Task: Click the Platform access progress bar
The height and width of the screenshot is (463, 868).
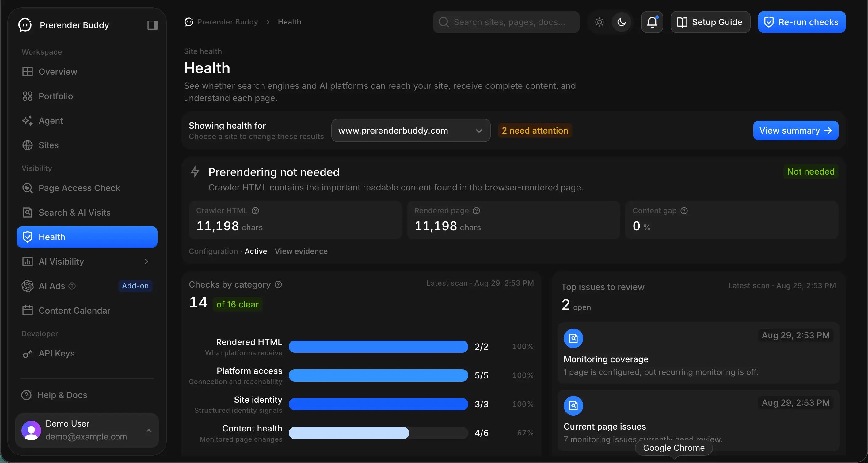Action: (378, 375)
